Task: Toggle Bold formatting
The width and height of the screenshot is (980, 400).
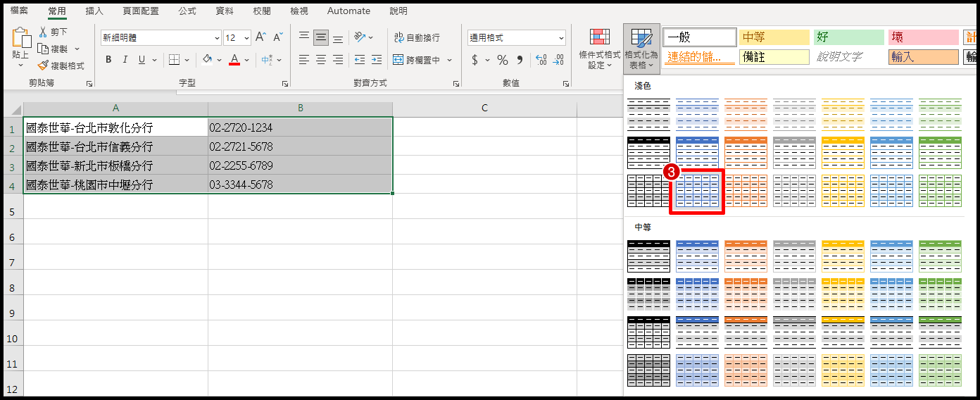Action: click(108, 60)
